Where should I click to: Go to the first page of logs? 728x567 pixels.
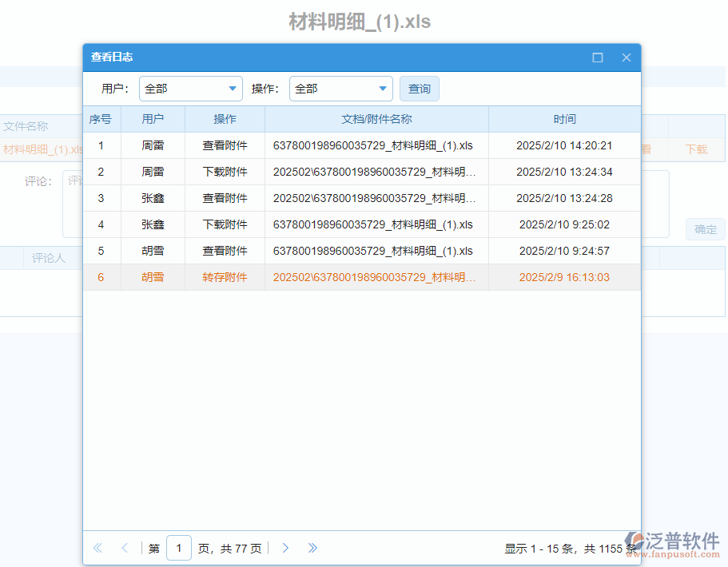98,548
